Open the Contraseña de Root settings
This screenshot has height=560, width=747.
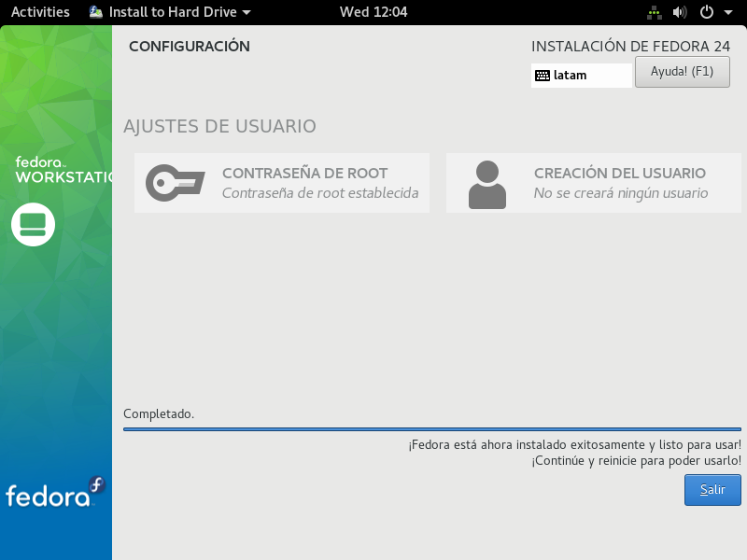coord(282,183)
